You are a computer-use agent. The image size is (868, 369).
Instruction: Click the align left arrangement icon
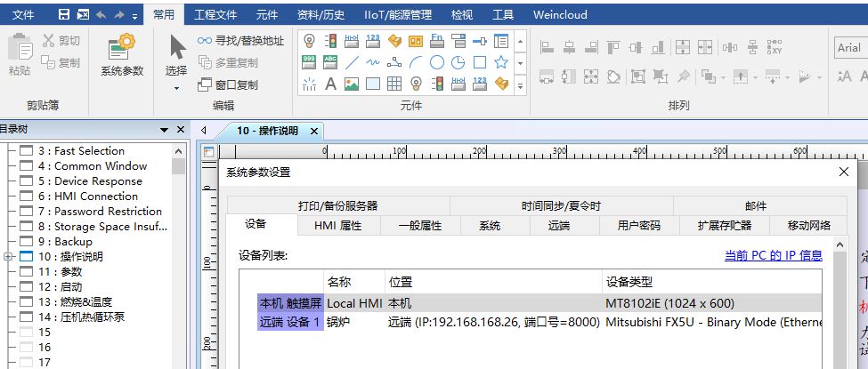point(546,46)
